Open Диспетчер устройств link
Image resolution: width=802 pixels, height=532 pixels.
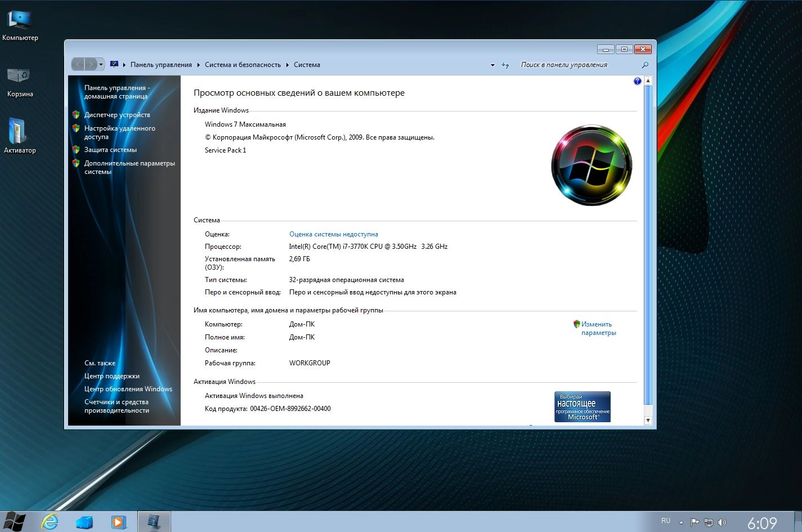pos(117,115)
